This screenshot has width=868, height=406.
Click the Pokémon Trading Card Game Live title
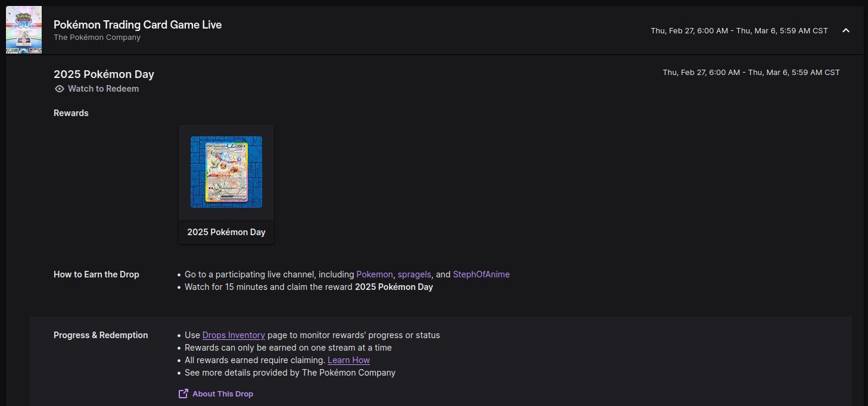pyautogui.click(x=138, y=25)
